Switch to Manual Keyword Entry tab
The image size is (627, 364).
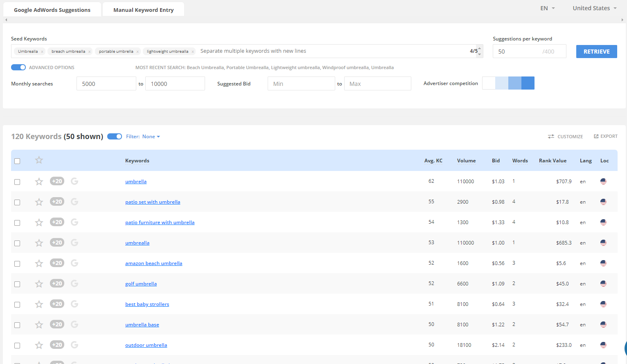[x=143, y=10]
